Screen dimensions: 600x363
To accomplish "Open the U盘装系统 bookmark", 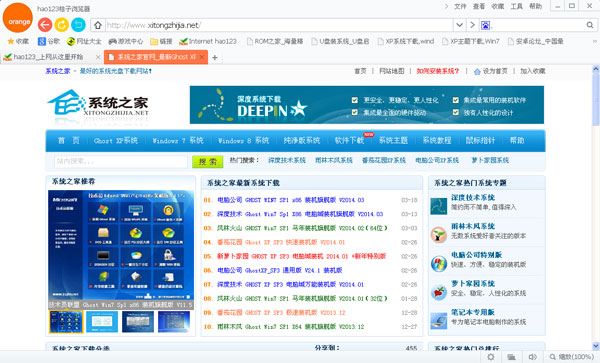I will tap(340, 41).
